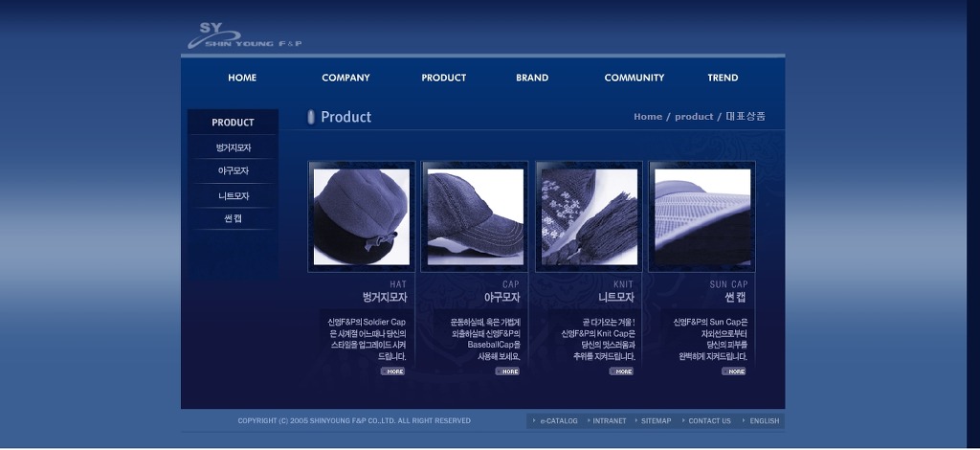Viewport: 980px width, 450px height.
Task: Select 썬캡 in the left sidebar
Action: click(234, 218)
